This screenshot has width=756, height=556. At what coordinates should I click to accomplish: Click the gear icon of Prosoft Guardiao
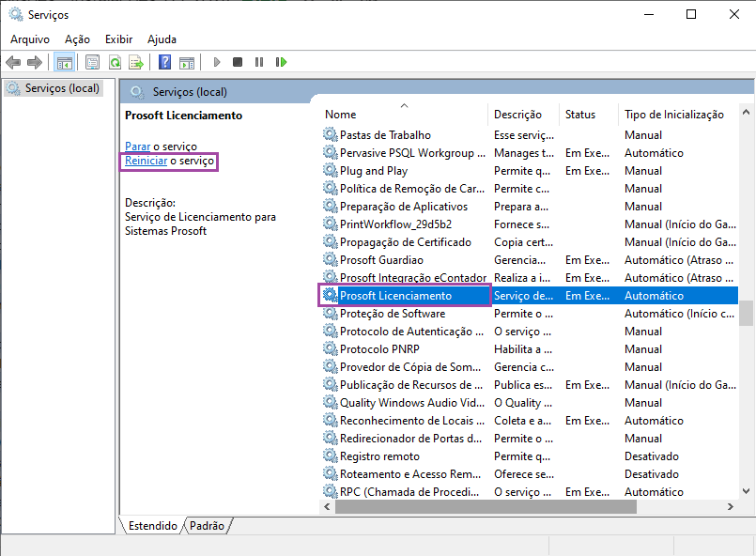(x=331, y=260)
